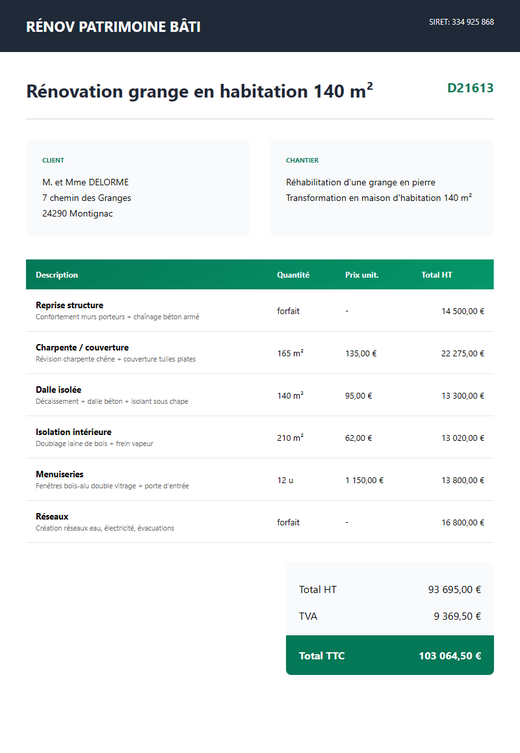Click the Description column header
Viewport: 520px width, 753px height.
click(57, 275)
